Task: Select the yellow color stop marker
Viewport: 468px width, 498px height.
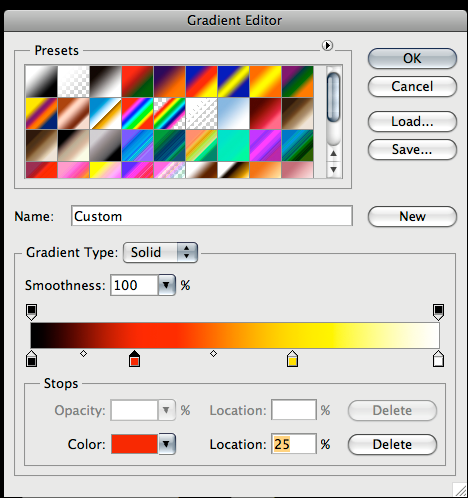Action: pos(292,359)
